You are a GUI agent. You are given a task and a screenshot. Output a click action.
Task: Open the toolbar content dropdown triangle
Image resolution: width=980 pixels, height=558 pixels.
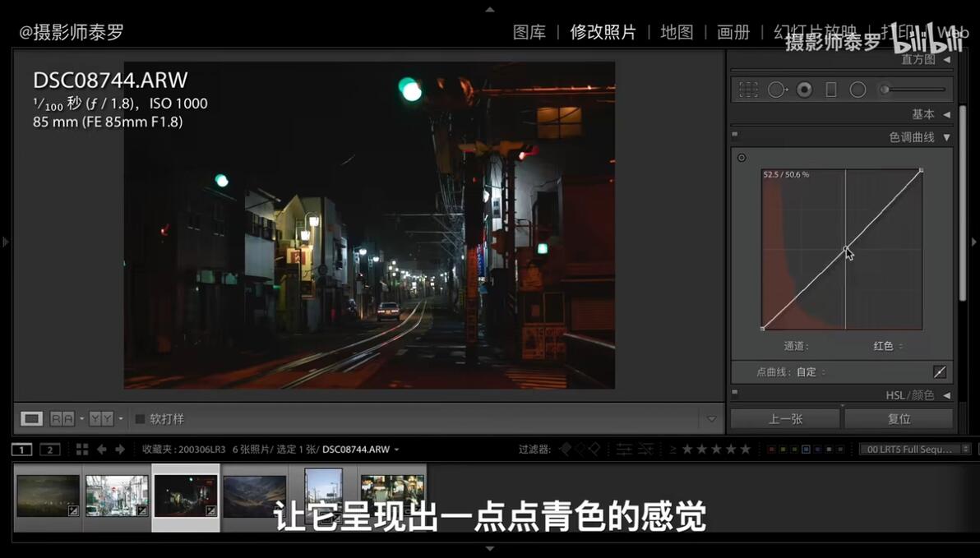click(x=711, y=418)
